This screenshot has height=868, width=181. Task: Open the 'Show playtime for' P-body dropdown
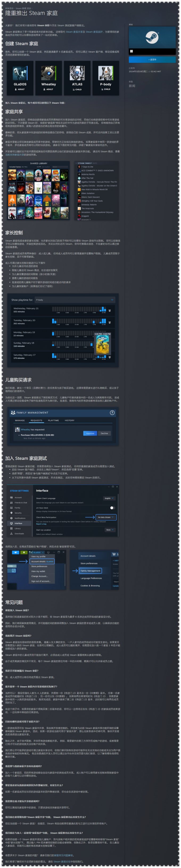75,300
